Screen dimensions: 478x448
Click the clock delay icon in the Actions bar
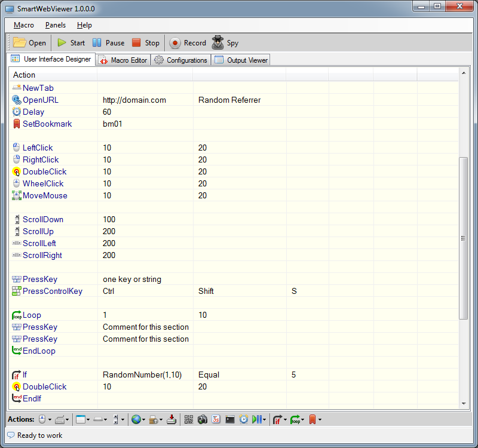(244, 419)
